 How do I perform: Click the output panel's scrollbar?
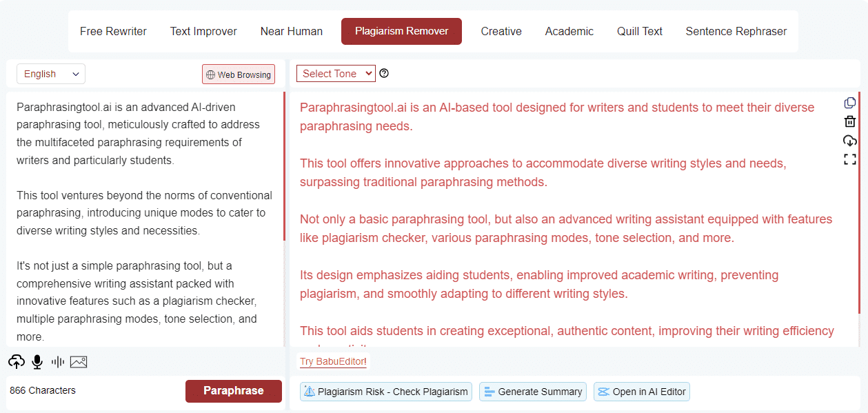[859, 203]
